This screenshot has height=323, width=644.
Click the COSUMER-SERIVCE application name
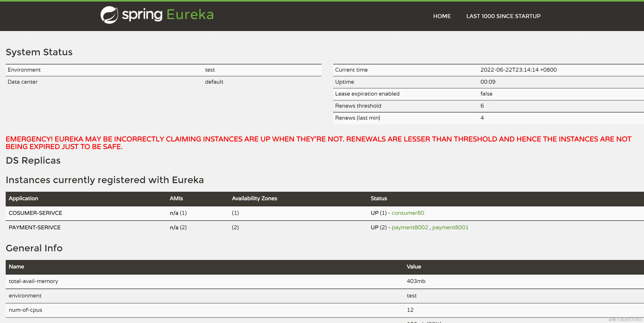click(35, 213)
